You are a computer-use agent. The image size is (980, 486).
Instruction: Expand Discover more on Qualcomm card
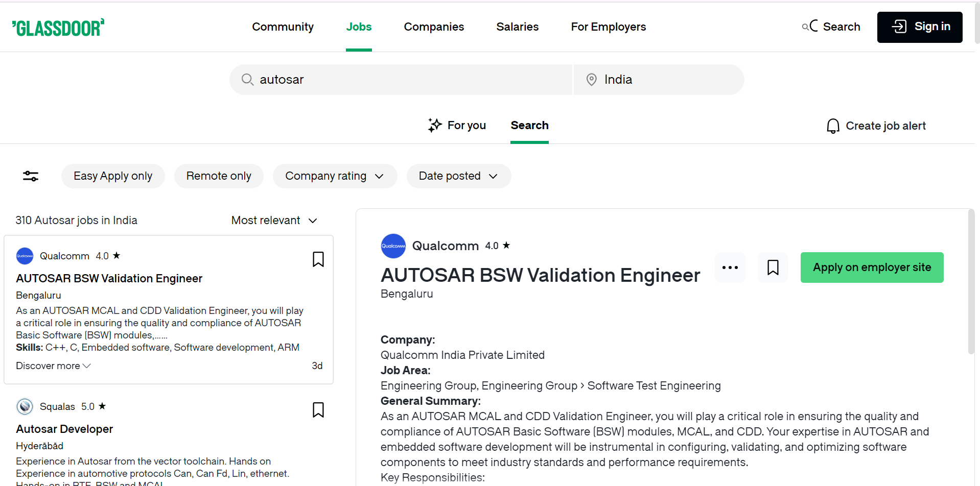coord(53,366)
